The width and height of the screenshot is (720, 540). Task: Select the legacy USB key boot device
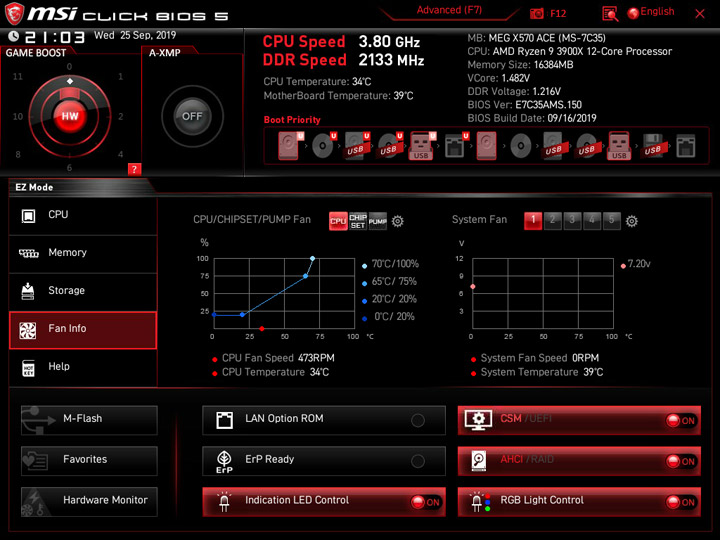(619, 146)
